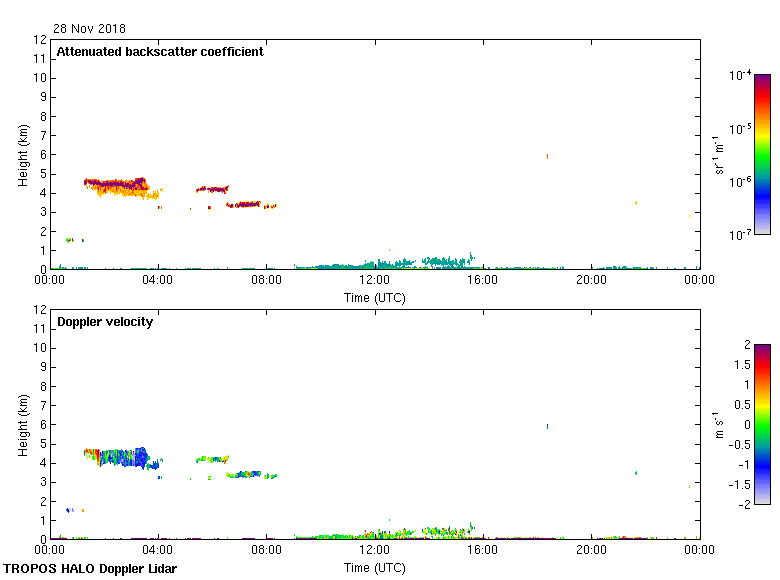Click the "Height (km)" label of the lower plot

click(22, 425)
